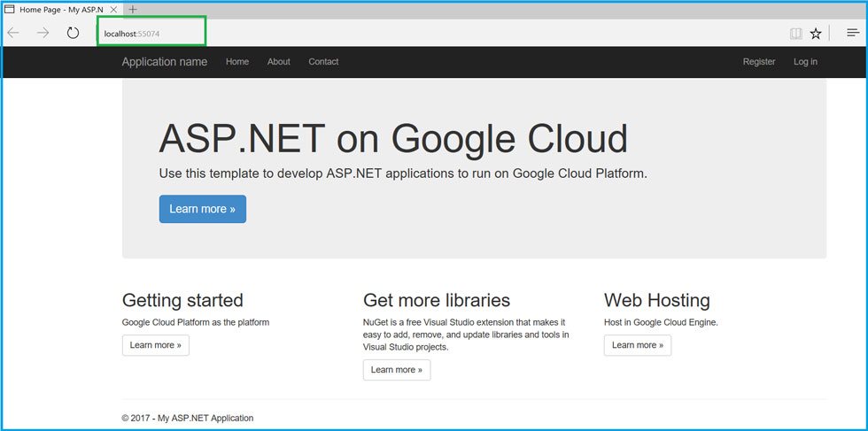Open reading view book icon
Viewport: 868px width, 431px height.
point(796,34)
